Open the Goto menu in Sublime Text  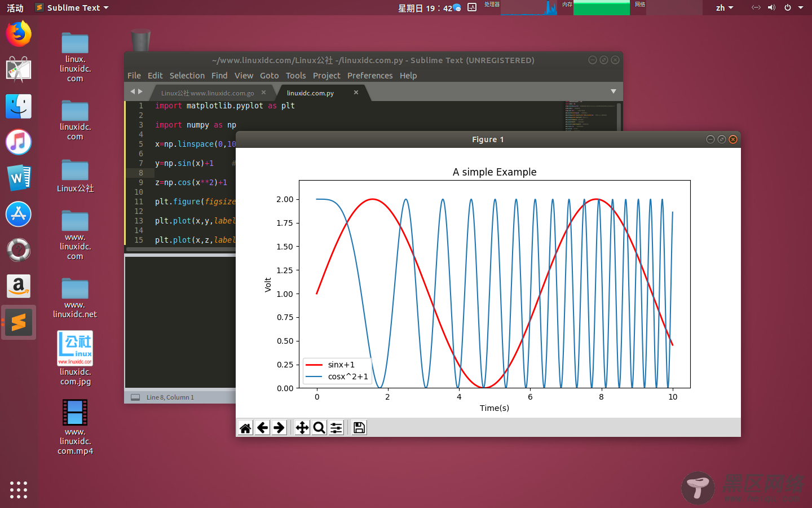pyautogui.click(x=270, y=76)
